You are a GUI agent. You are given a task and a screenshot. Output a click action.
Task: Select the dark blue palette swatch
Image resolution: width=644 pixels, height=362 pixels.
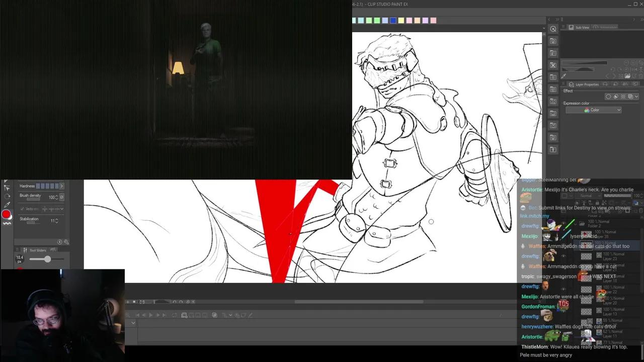(x=393, y=21)
